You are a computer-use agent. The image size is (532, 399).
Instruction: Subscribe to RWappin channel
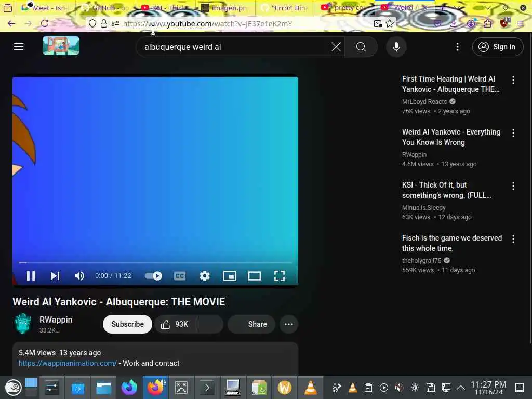coord(128,324)
